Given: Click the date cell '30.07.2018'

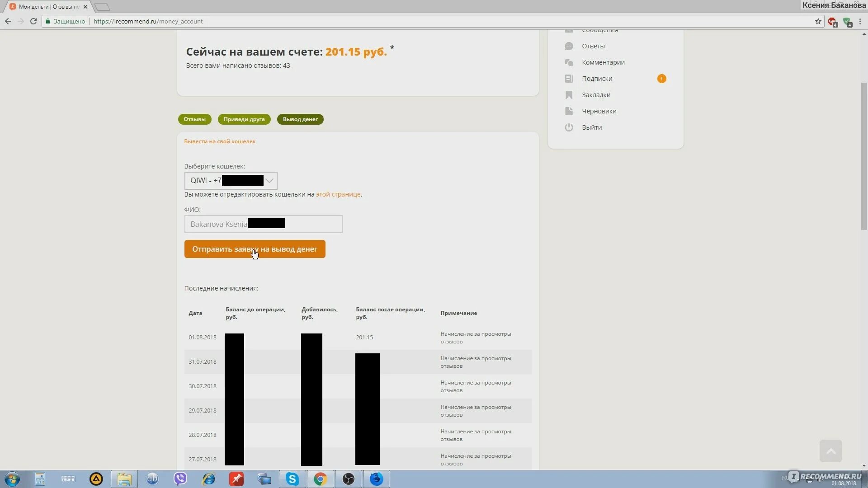Looking at the screenshot, I should pyautogui.click(x=203, y=386).
